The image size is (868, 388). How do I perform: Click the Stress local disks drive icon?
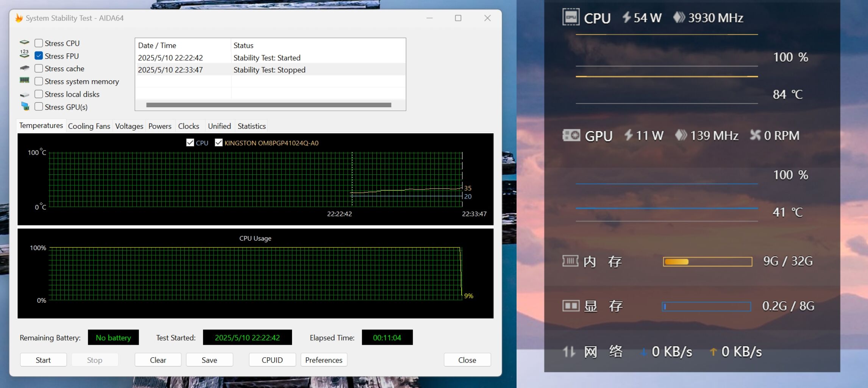point(25,94)
